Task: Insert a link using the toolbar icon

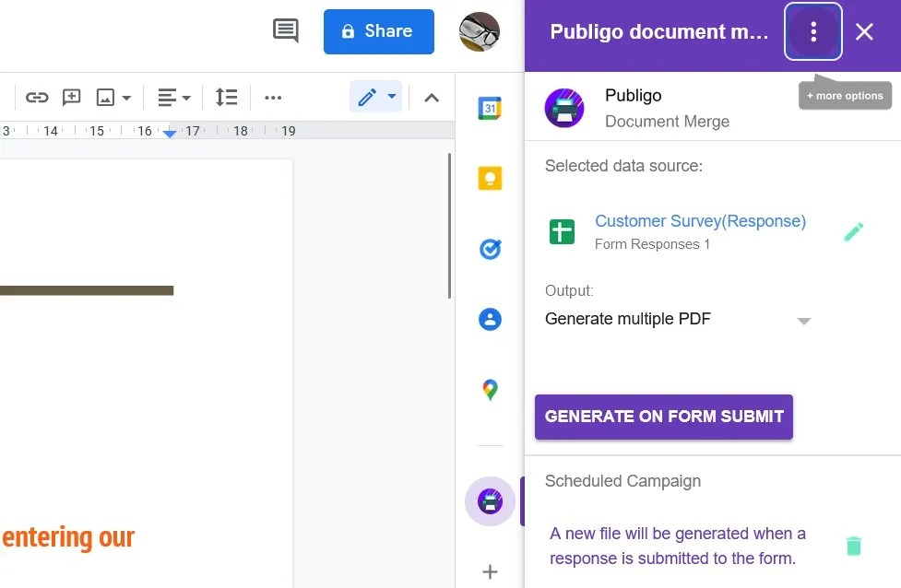Action: click(x=37, y=97)
